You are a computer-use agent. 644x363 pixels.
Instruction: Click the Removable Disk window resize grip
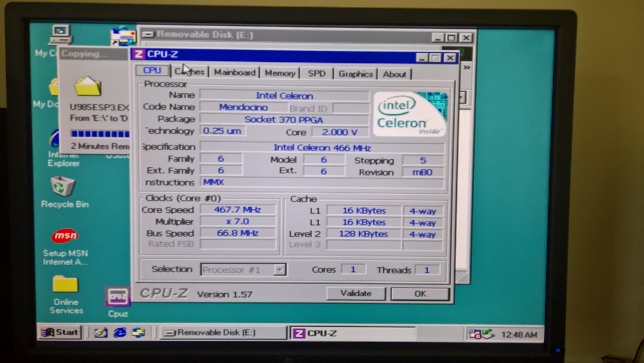point(463,278)
